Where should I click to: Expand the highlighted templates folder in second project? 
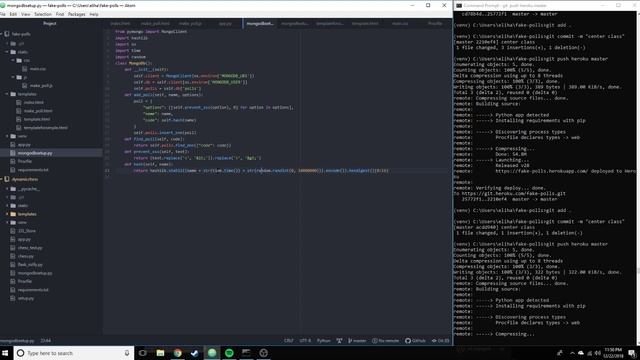(7, 214)
